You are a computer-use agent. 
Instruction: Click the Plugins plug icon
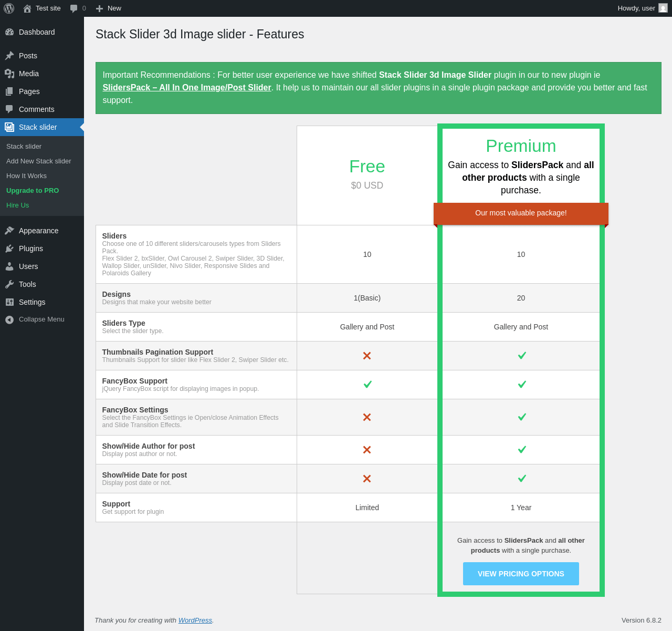(x=9, y=249)
